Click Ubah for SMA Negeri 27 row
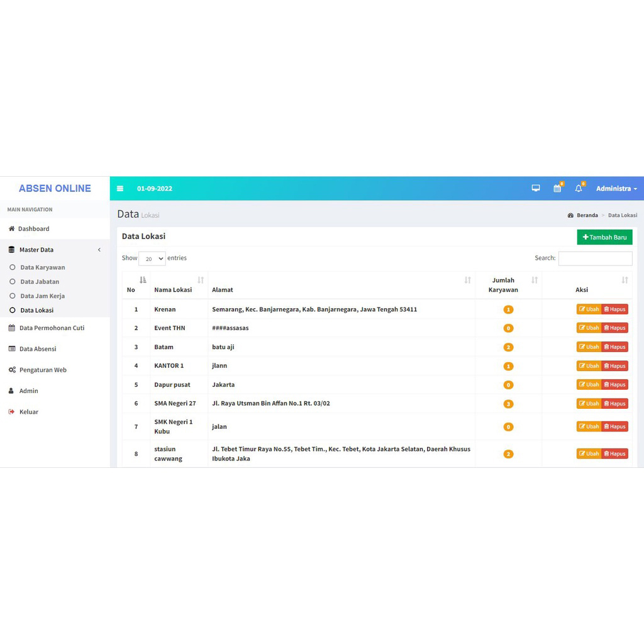 [x=589, y=404]
